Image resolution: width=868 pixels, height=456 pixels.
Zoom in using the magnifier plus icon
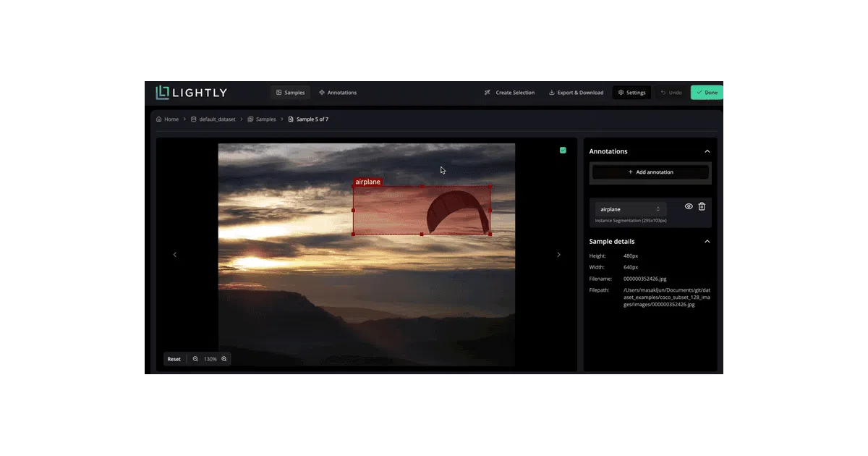(x=224, y=359)
